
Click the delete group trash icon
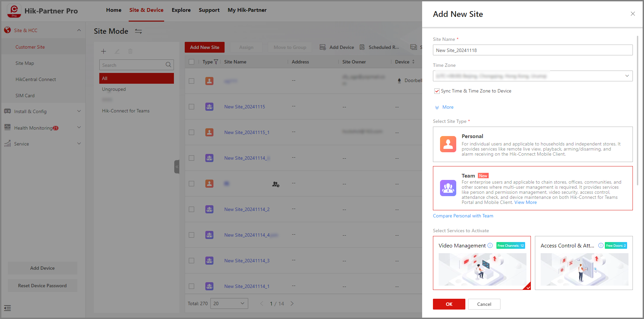tap(130, 51)
